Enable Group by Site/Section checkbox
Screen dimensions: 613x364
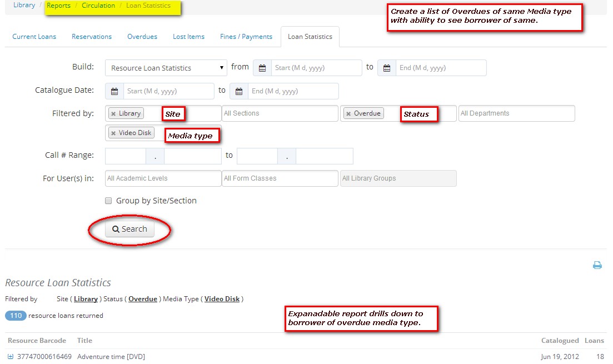[109, 201]
